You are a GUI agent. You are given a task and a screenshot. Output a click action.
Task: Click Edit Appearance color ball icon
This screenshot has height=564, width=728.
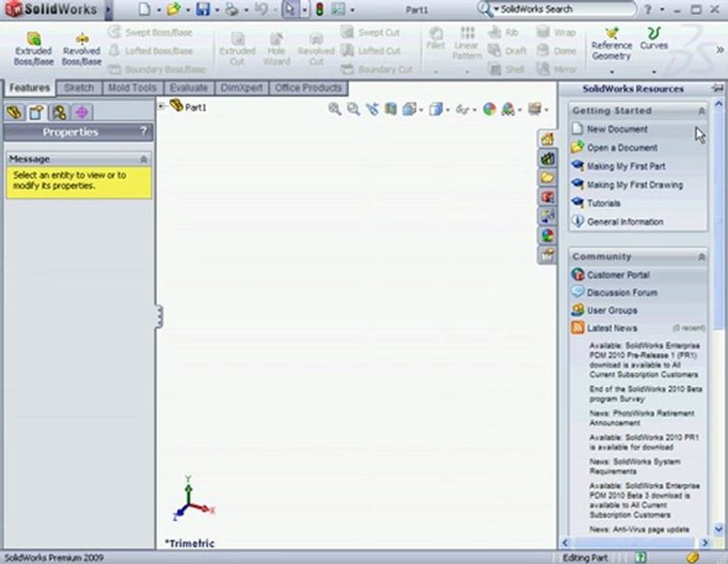pyautogui.click(x=489, y=109)
